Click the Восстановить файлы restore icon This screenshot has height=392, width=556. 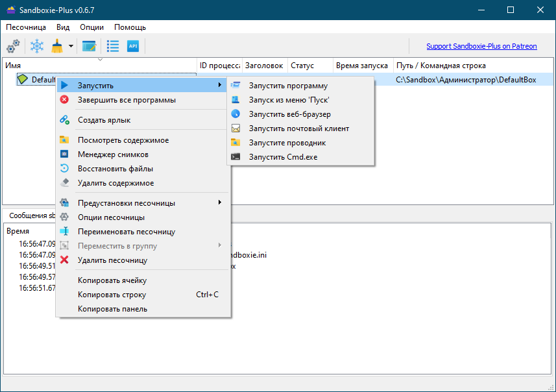coord(64,169)
